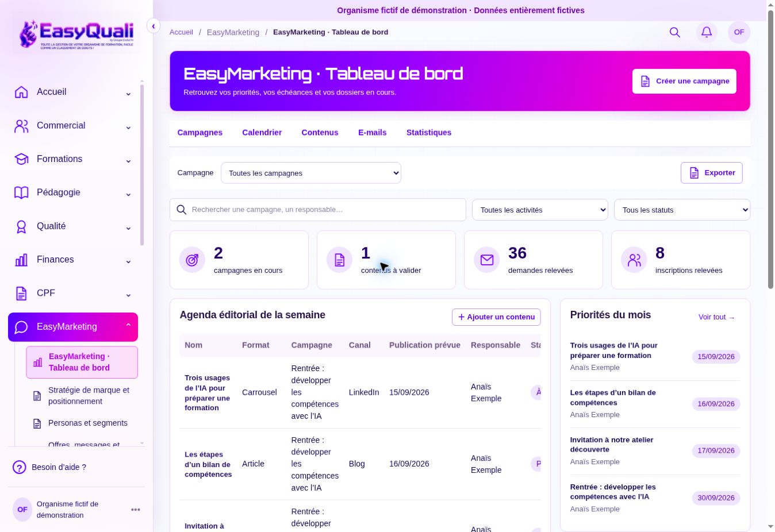Image resolution: width=775 pixels, height=532 pixels.
Task: Switch to the Statistiques tab
Action: 429,132
